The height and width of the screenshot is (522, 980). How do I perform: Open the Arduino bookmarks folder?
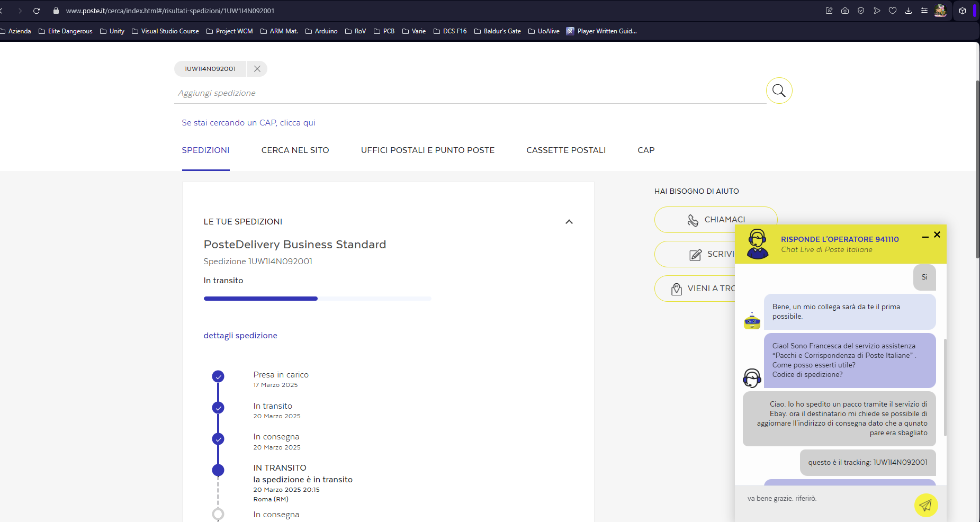[x=321, y=31]
